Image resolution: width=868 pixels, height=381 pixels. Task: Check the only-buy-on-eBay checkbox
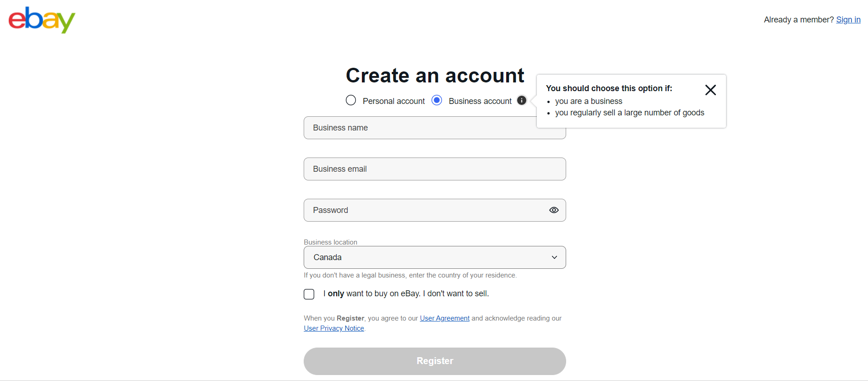point(309,294)
